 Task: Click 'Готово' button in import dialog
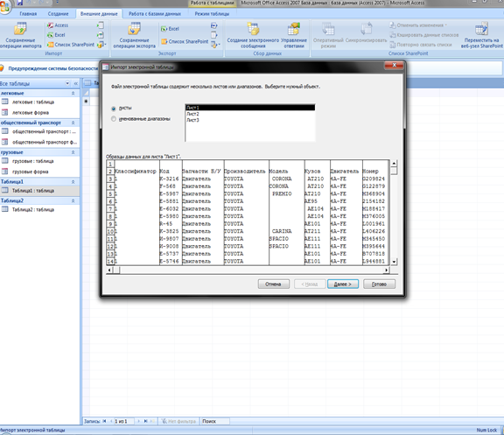coord(379,284)
